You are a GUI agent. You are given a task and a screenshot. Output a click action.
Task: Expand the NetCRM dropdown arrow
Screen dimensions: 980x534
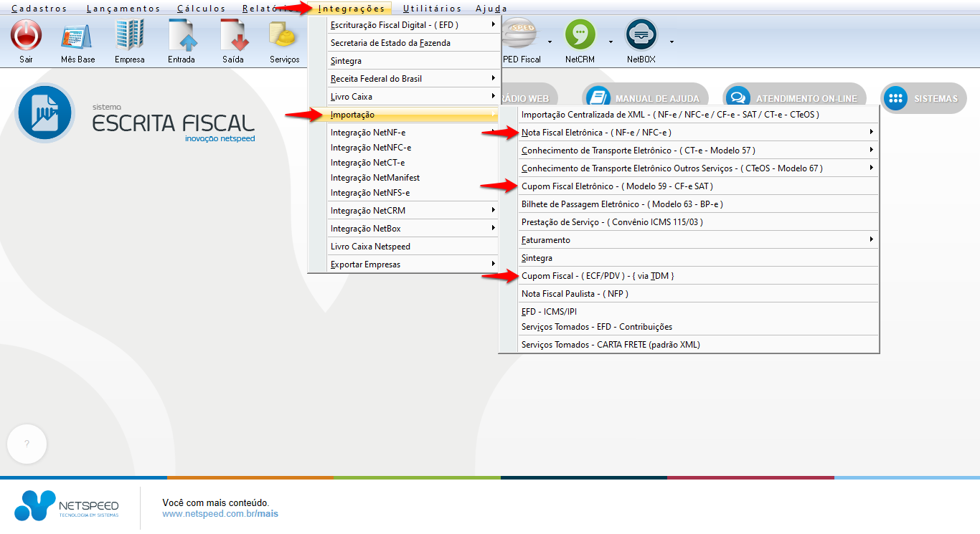611,41
